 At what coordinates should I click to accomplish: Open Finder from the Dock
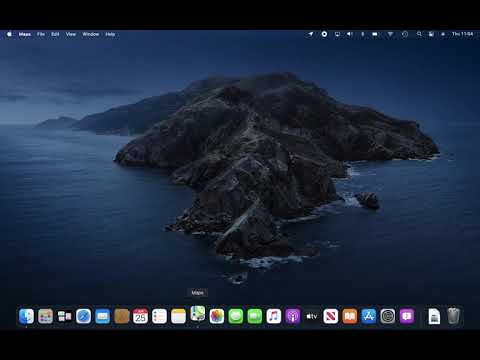tap(26, 316)
